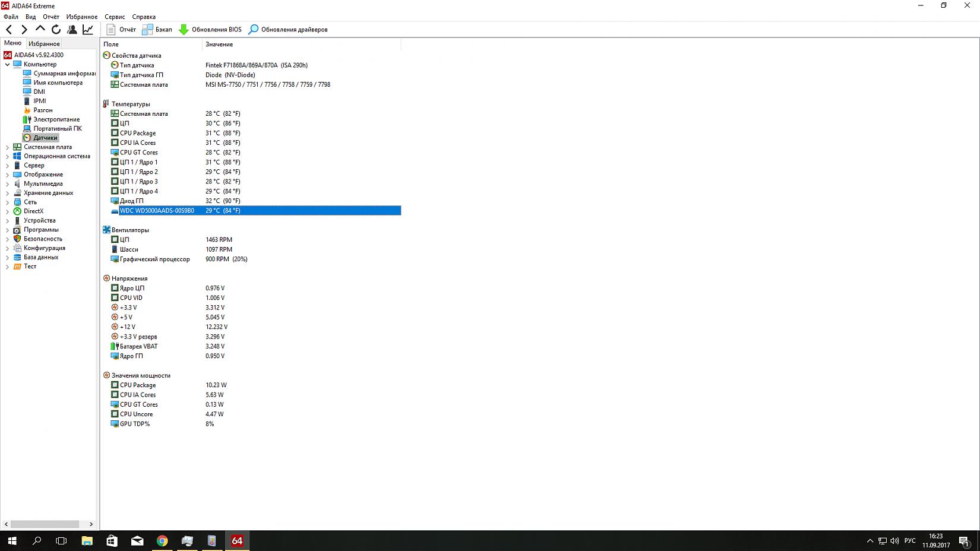The image size is (980, 551).
Task: Select the IPMI tree item
Action: [34, 101]
